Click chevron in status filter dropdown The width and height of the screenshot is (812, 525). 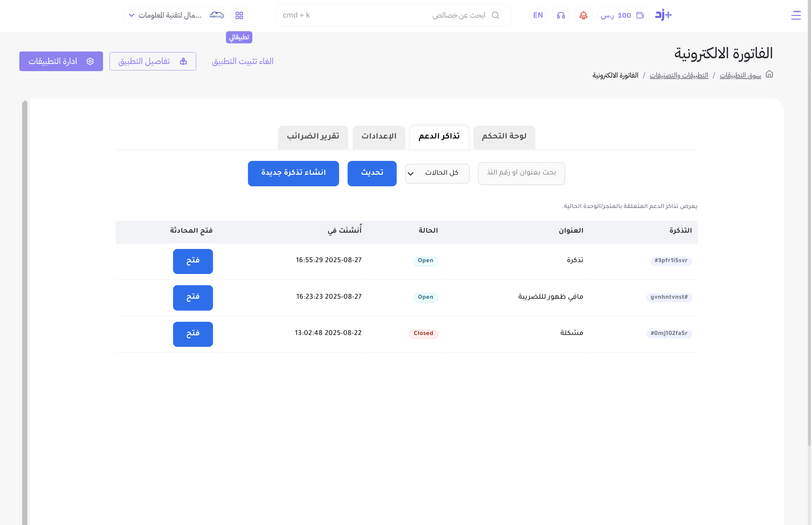click(411, 174)
